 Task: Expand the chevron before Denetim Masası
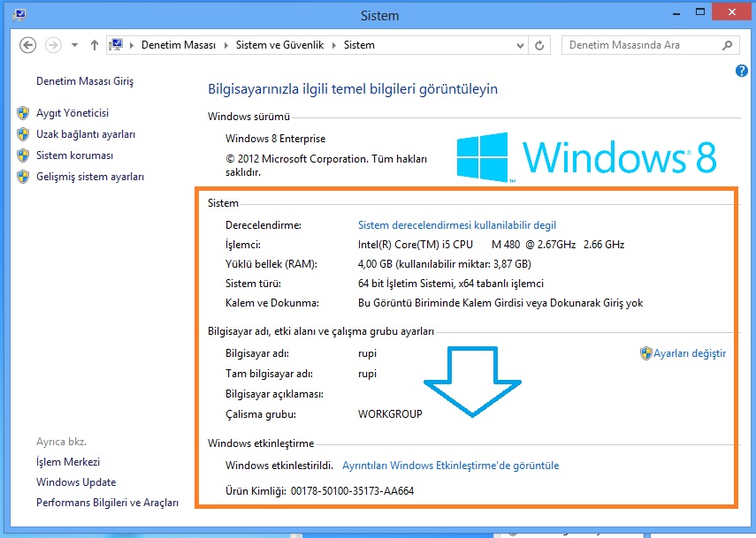coord(132,45)
